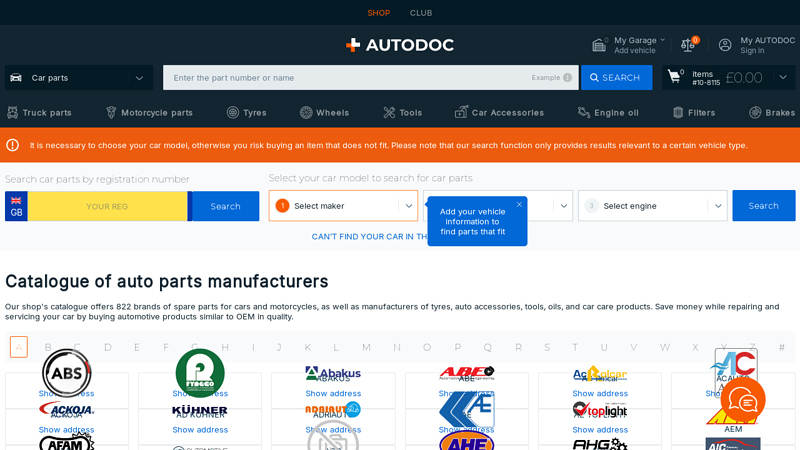Viewport: 800px width, 450px height.
Task: Open the Engine oil category
Action: pos(608,113)
